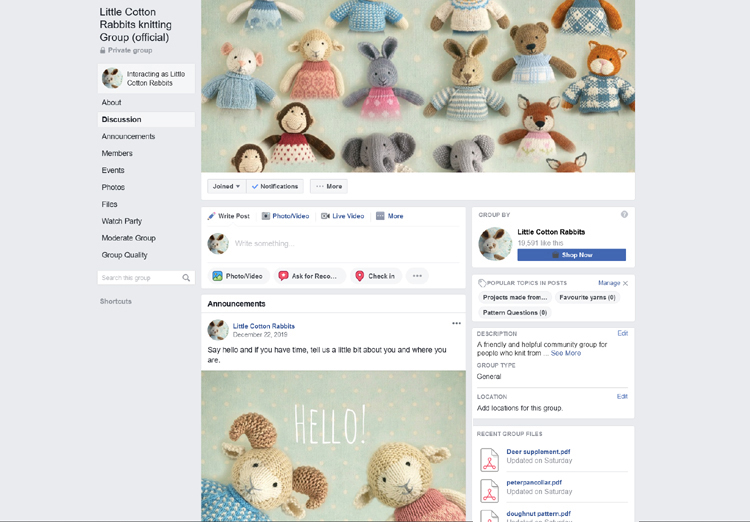This screenshot has width=750, height=522.
Task: Open the Joined dropdown menu
Action: pos(226,186)
